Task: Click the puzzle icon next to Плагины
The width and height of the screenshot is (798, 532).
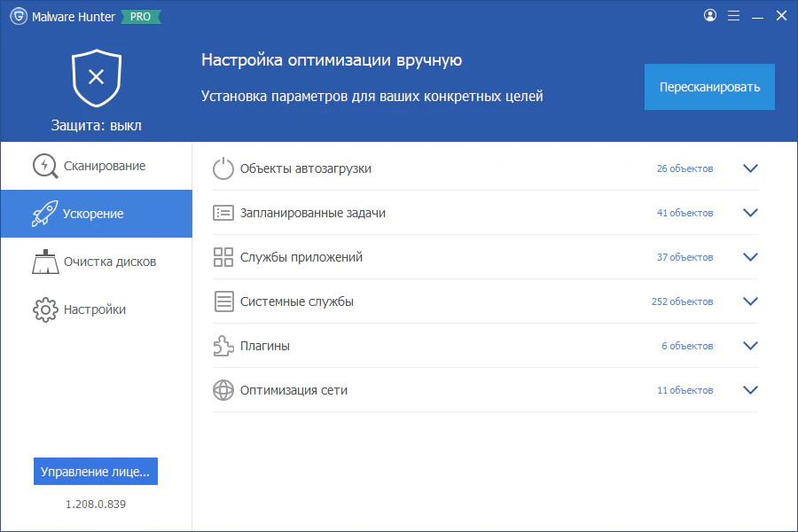Action: coord(223,345)
